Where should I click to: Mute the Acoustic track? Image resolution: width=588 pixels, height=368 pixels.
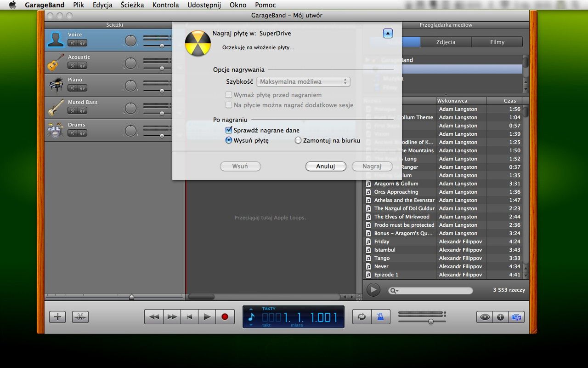pyautogui.click(x=73, y=65)
